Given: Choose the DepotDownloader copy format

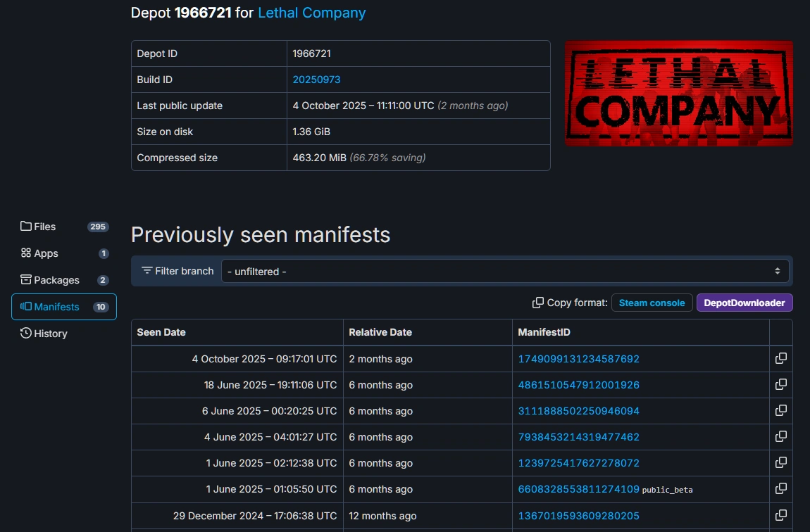Looking at the screenshot, I should [744, 302].
